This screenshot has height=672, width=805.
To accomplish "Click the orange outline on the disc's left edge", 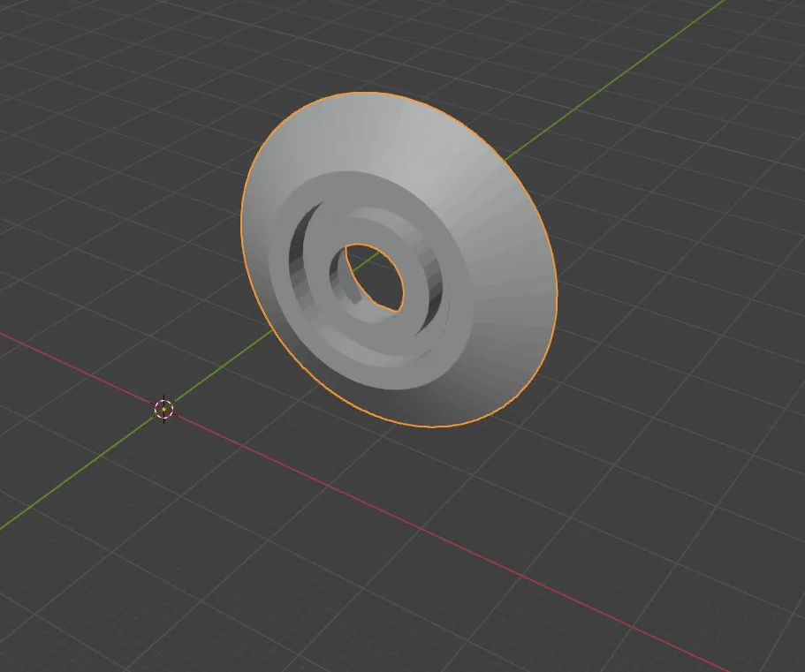I will pos(241,221).
